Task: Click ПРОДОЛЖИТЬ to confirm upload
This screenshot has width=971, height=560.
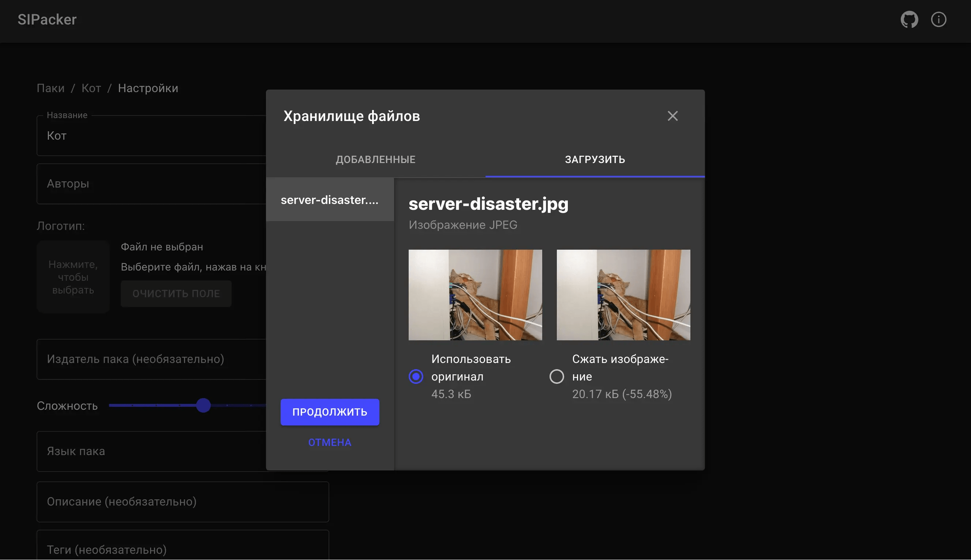Action: pyautogui.click(x=330, y=412)
